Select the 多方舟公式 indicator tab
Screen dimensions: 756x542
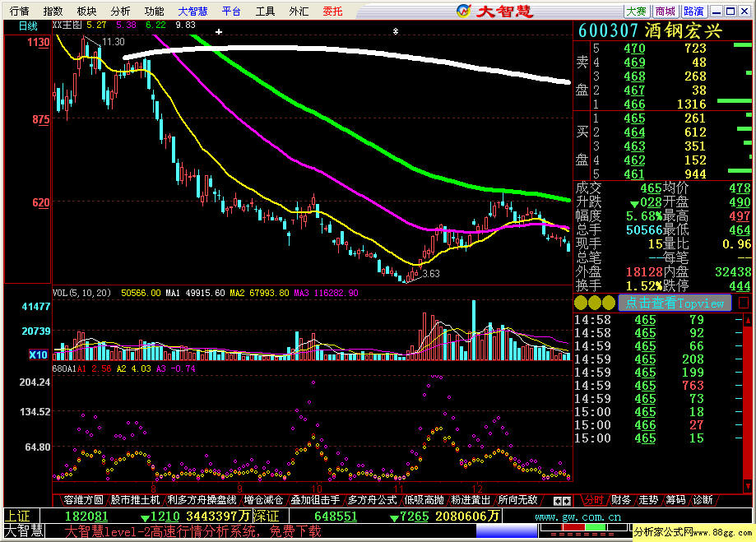pos(372,500)
